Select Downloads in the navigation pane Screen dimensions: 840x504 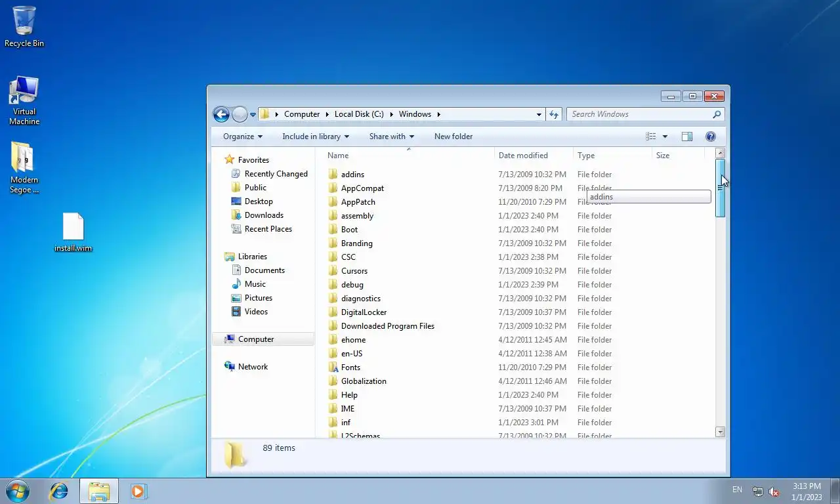257,215
